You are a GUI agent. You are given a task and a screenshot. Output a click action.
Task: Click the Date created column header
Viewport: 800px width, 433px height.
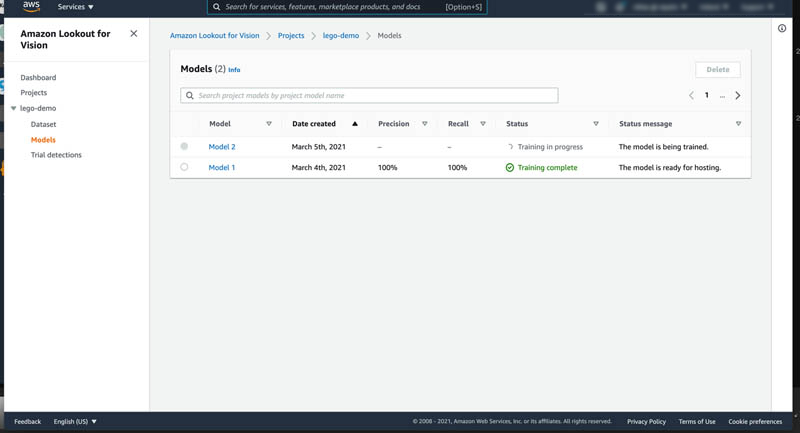click(314, 124)
